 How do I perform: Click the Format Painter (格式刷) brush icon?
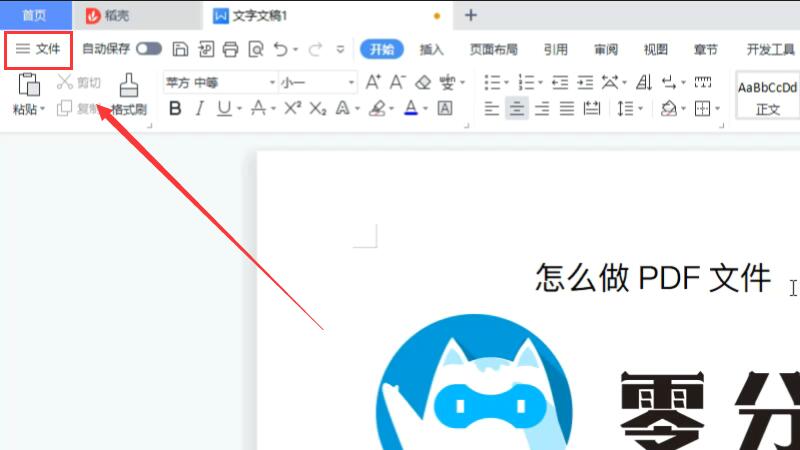(129, 85)
